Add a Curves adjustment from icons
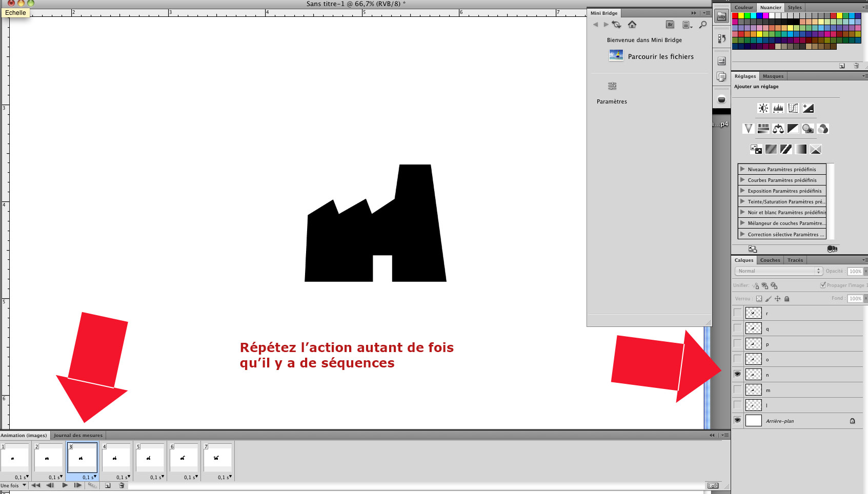 (x=793, y=108)
